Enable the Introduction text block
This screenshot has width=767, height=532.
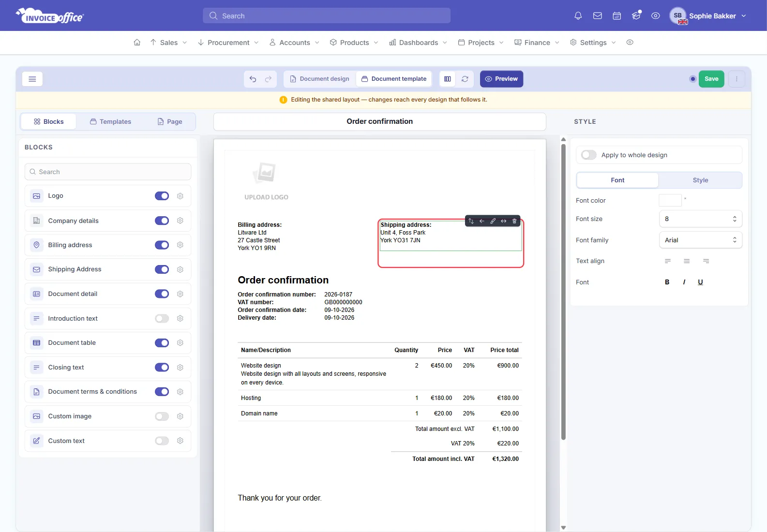pyautogui.click(x=162, y=318)
